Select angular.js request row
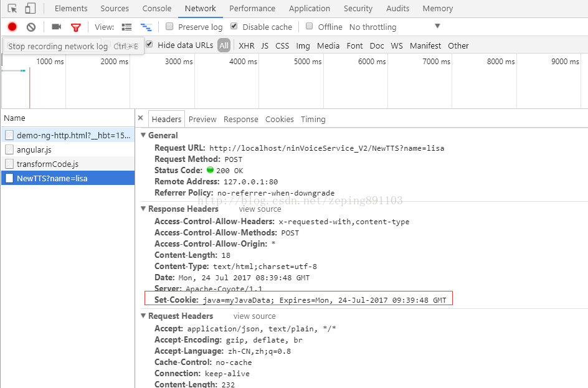The image size is (588, 388). point(68,149)
